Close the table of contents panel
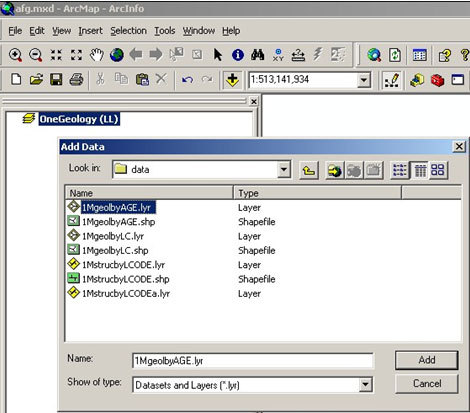This screenshot has width=470, height=413. click(x=254, y=101)
